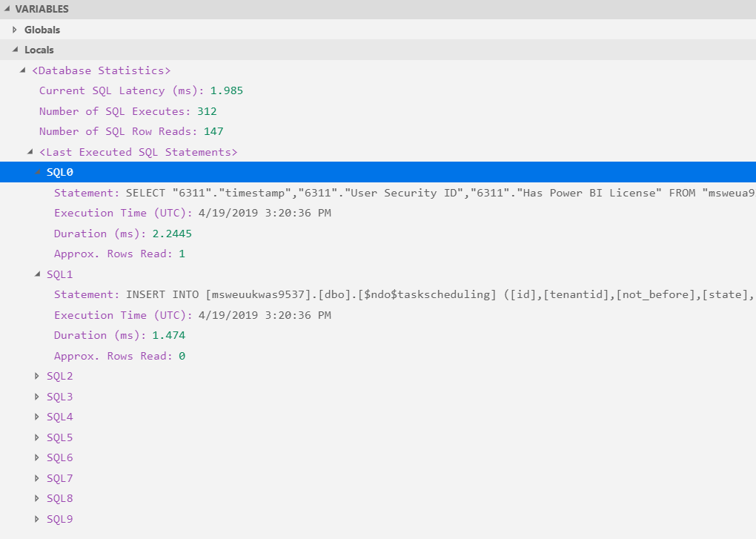Screen dimensions: 756x539
Task: Collapse Last Executed SQL Statements arrow
Action: point(30,152)
